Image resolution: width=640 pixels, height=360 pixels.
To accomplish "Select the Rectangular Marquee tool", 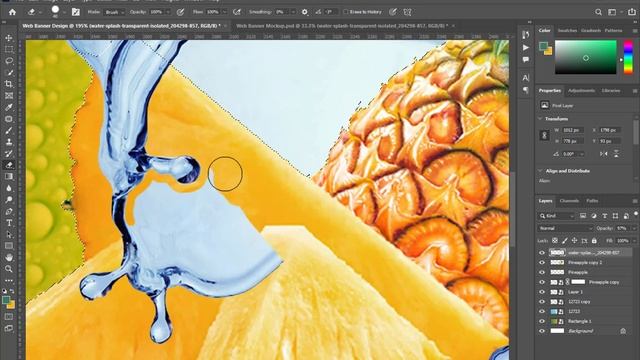I will (x=9, y=49).
